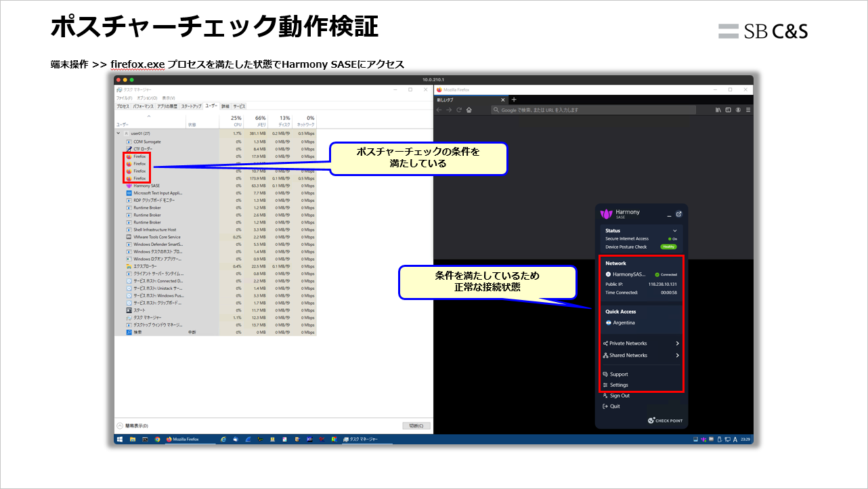
Task: Click Harmony SASE pop-out icon
Action: tap(679, 214)
